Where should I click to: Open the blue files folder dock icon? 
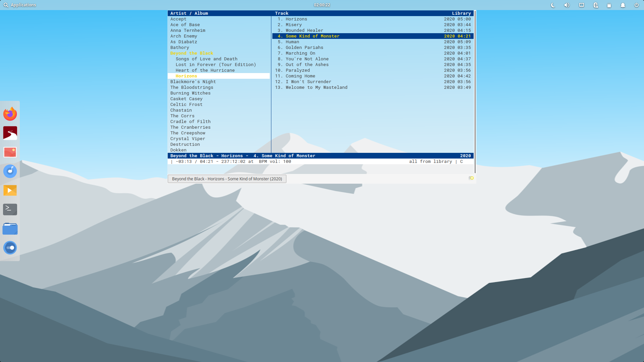(x=10, y=229)
